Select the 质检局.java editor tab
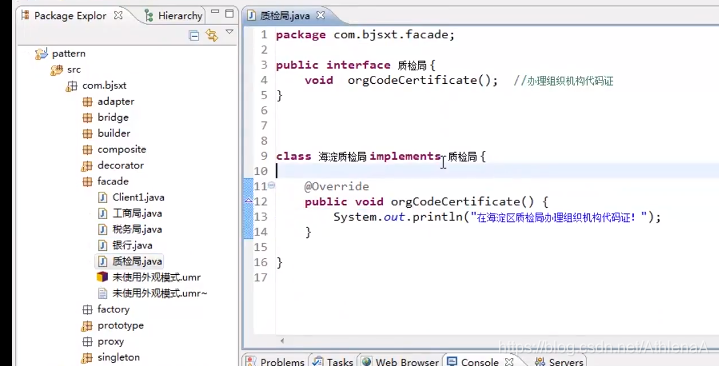The image size is (719, 366). click(285, 16)
